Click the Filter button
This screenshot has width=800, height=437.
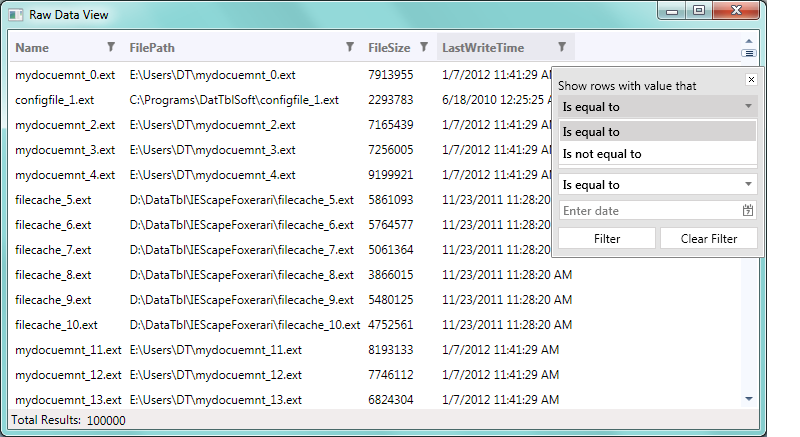point(607,239)
